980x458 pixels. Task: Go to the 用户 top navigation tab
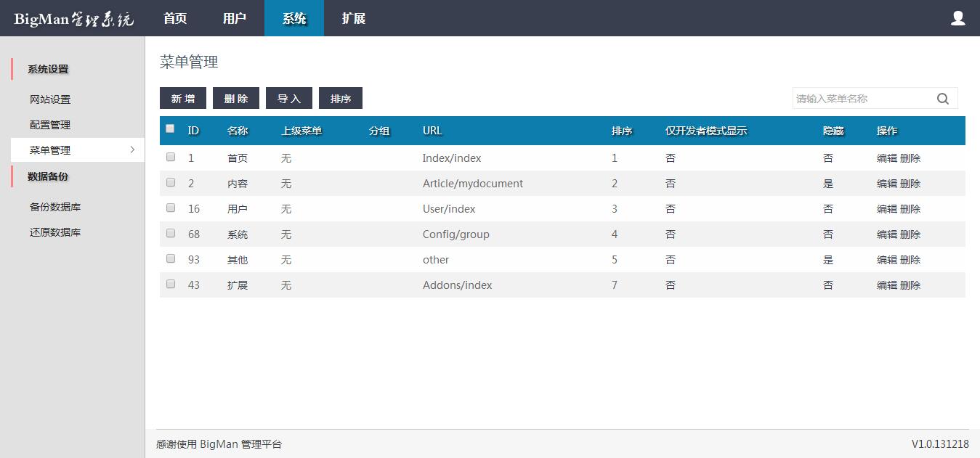(235, 18)
